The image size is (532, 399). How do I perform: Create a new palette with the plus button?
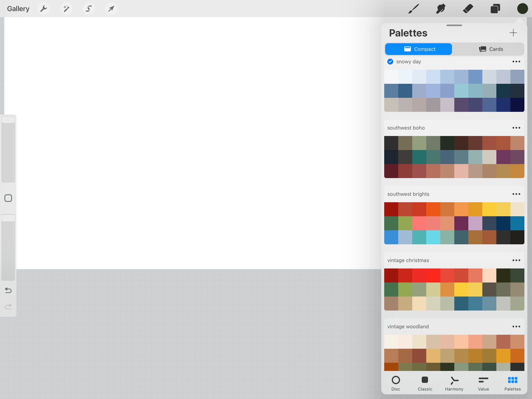coord(513,33)
